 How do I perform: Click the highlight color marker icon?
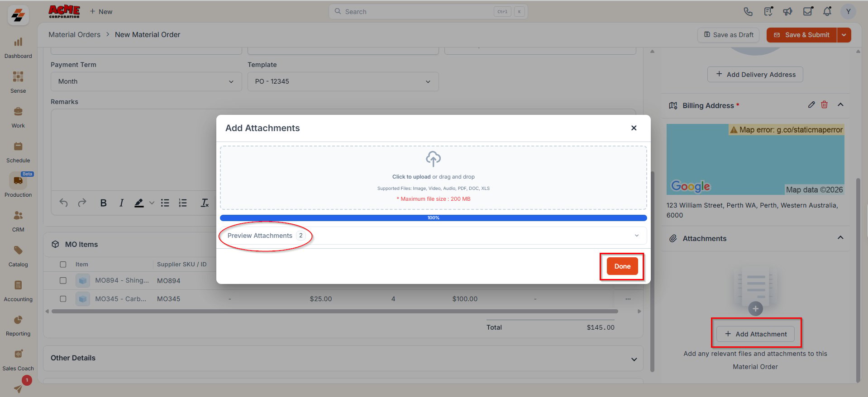[139, 203]
